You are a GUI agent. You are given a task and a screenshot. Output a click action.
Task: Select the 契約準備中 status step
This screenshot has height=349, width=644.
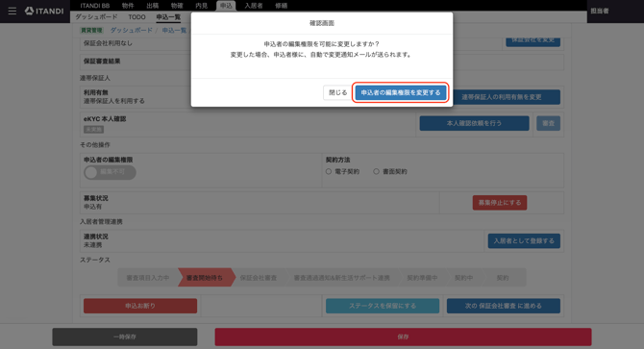[422, 278]
